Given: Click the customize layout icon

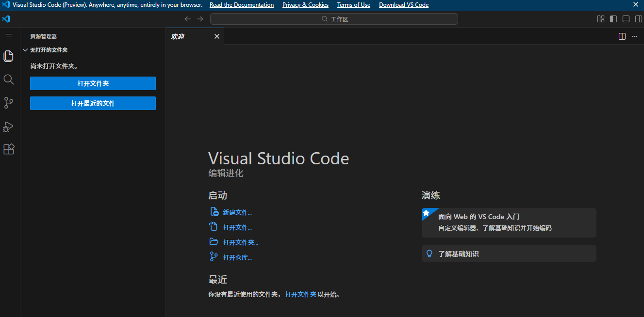Looking at the screenshot, I should point(601,19).
